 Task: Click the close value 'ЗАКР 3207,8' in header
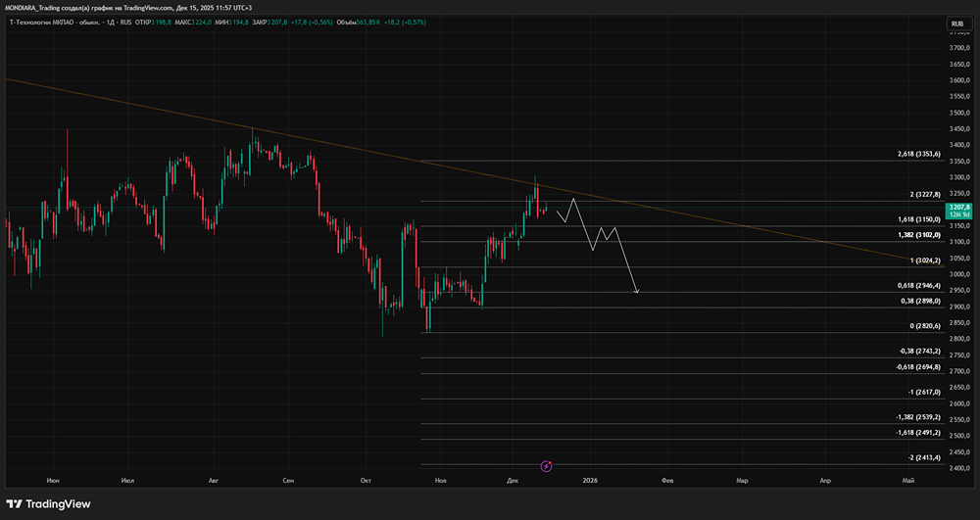[270, 22]
